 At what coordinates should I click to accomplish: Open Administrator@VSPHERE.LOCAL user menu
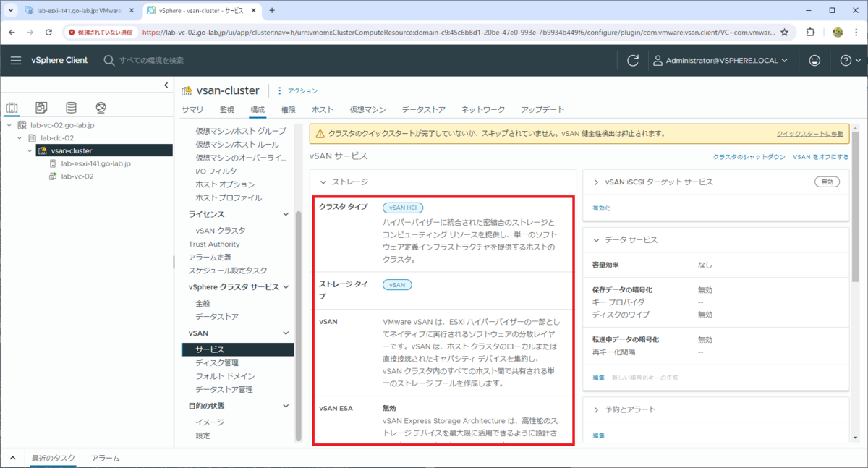tap(721, 60)
